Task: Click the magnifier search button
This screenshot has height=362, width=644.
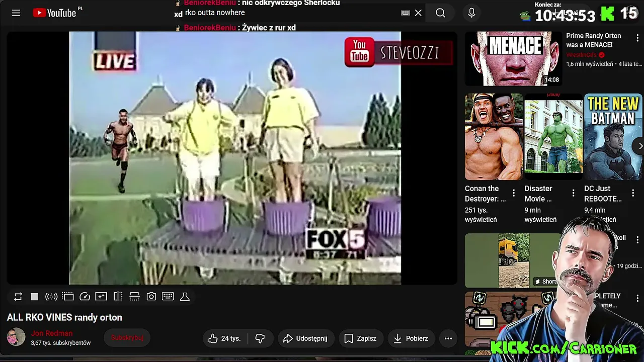Action: (x=440, y=13)
